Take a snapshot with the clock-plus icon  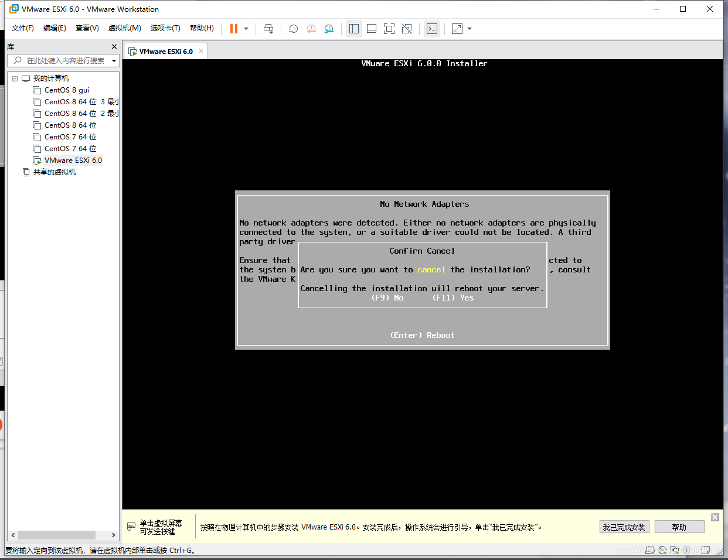tap(294, 29)
